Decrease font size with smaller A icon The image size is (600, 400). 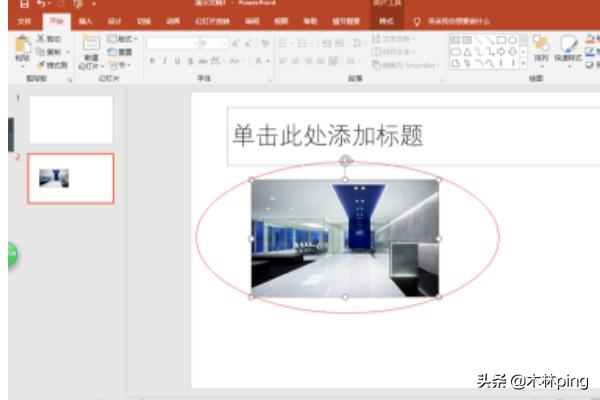(x=249, y=43)
